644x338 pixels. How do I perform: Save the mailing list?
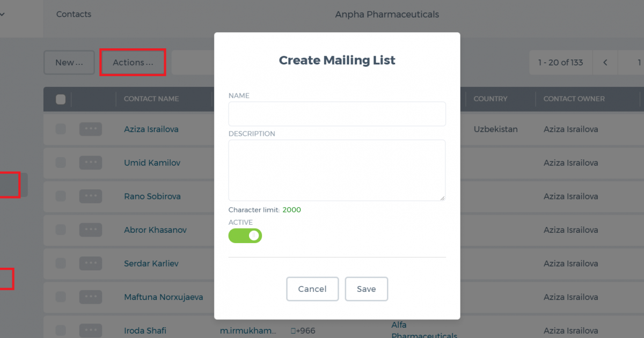point(367,289)
